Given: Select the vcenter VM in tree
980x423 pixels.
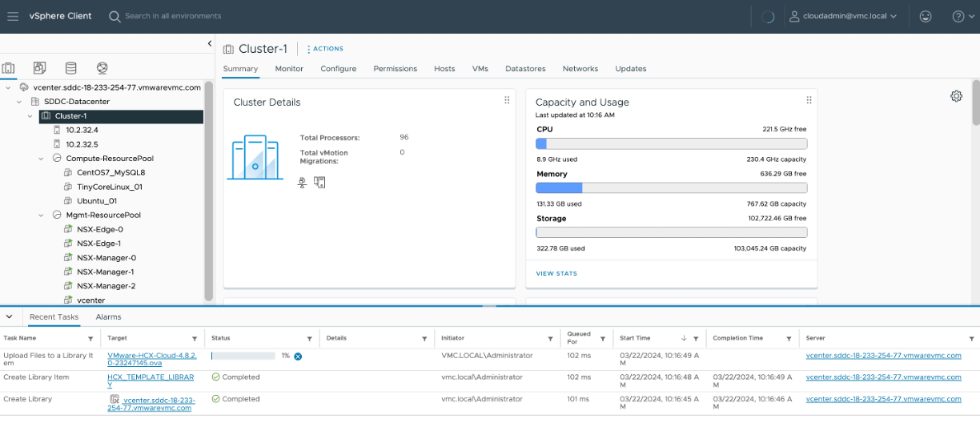Looking at the screenshot, I should [x=90, y=300].
